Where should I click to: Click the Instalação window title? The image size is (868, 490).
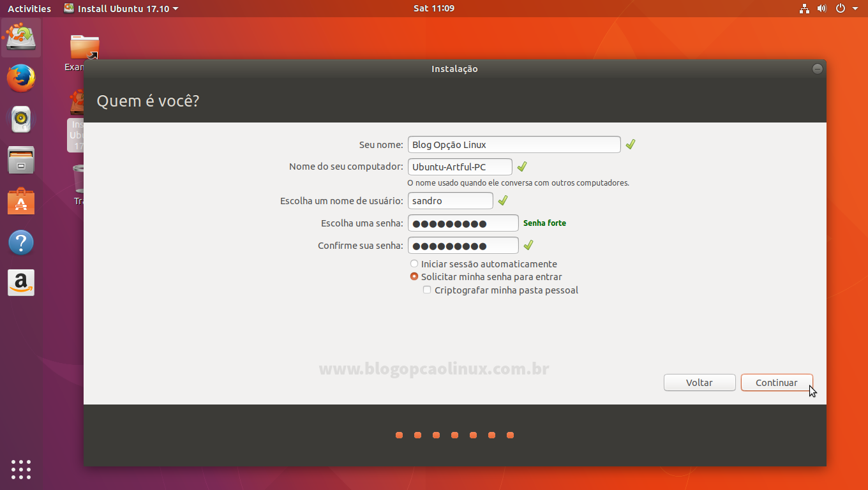coord(454,69)
